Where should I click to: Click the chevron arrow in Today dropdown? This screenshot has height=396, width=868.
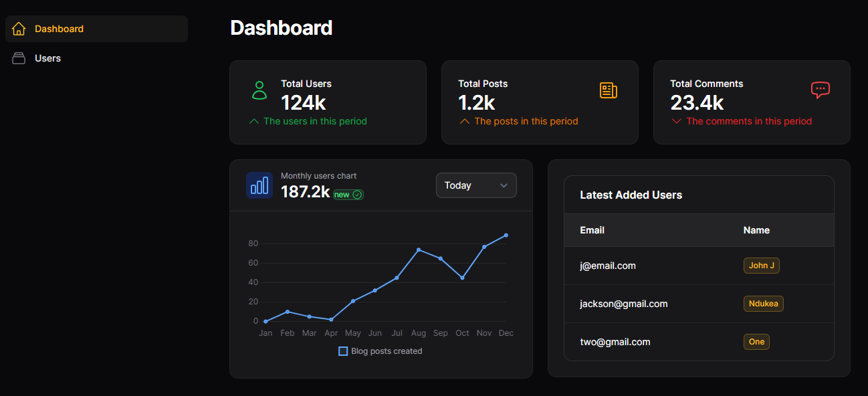coord(504,186)
